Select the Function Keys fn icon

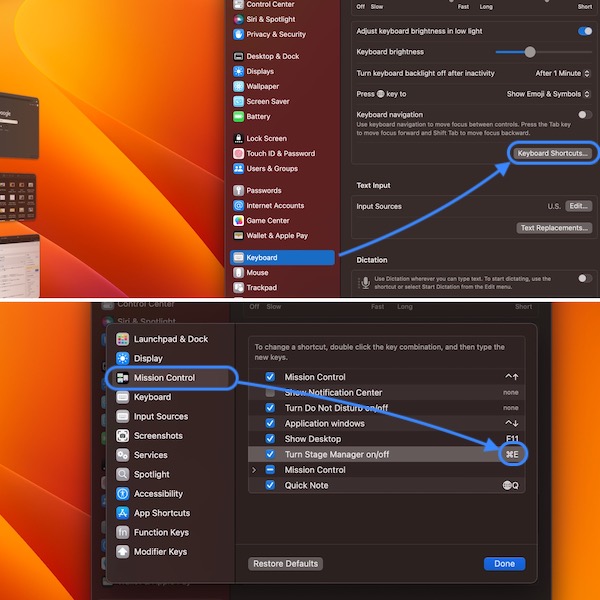(x=122, y=532)
